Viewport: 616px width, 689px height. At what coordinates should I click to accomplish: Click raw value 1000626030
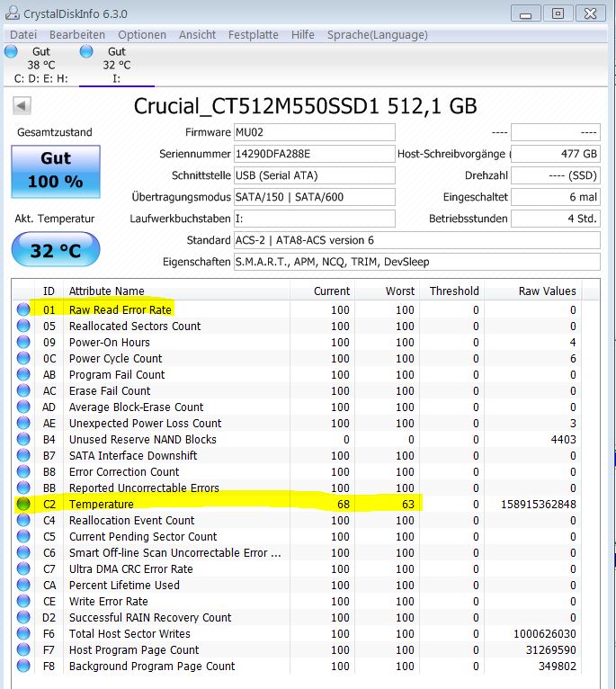click(x=545, y=633)
